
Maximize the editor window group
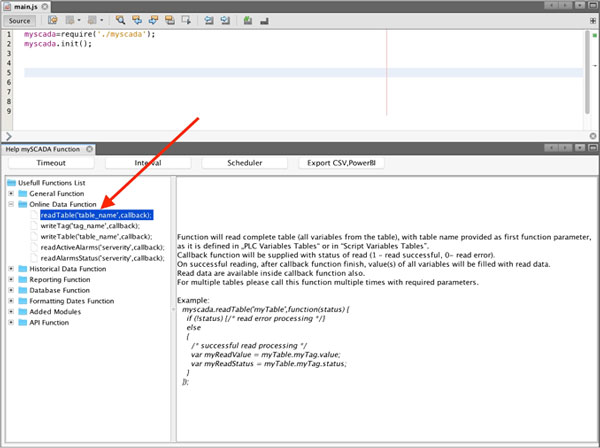[593, 6]
